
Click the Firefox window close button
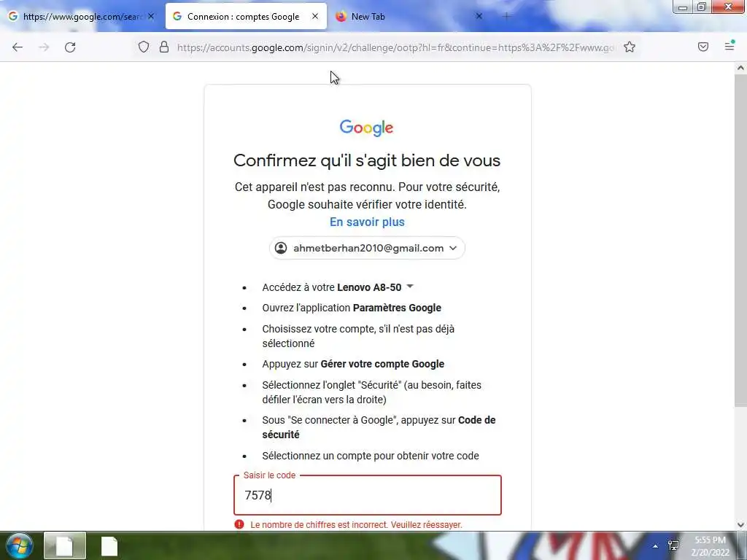pyautogui.click(x=729, y=7)
